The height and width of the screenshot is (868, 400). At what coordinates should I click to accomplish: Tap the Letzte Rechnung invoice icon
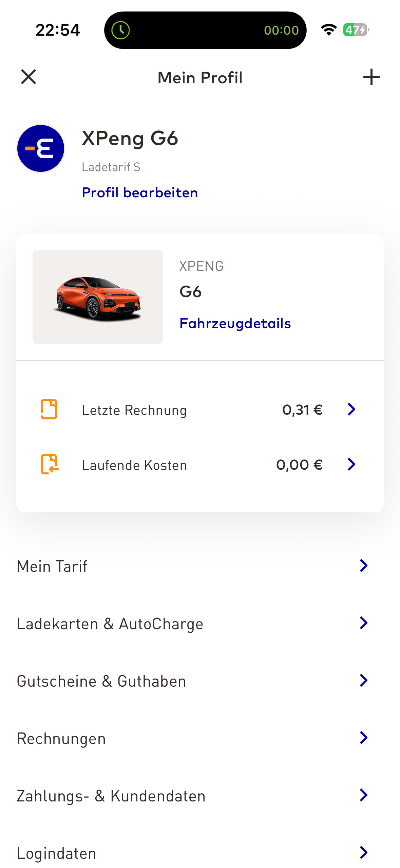click(49, 409)
